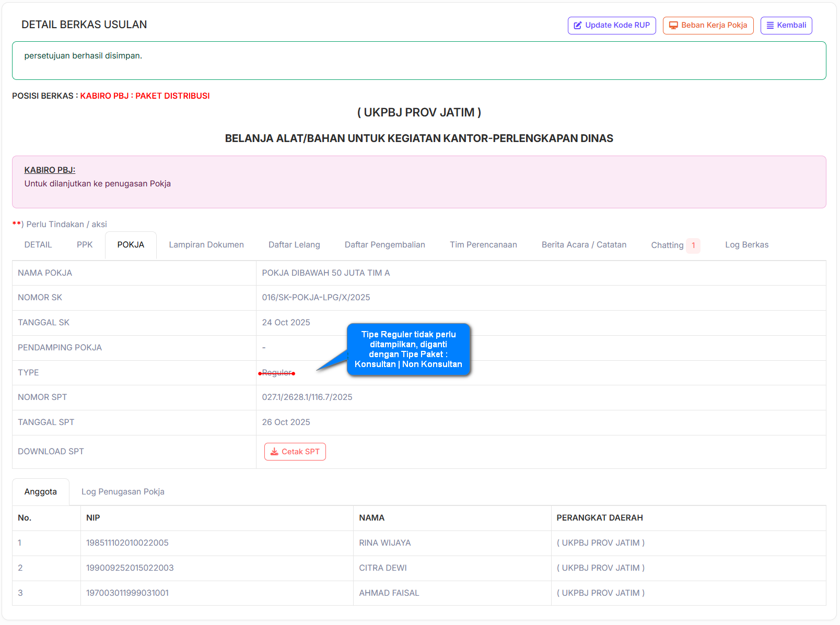View the Daftar Pengembalian tab
Viewport: 840px width, 625px height.
coord(385,245)
